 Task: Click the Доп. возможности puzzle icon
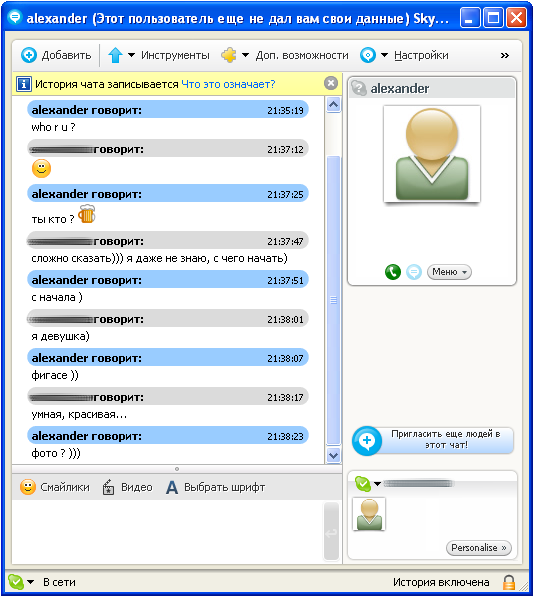[228, 55]
